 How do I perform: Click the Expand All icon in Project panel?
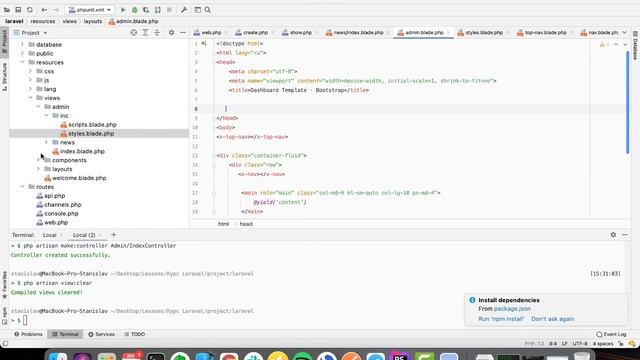145,33
